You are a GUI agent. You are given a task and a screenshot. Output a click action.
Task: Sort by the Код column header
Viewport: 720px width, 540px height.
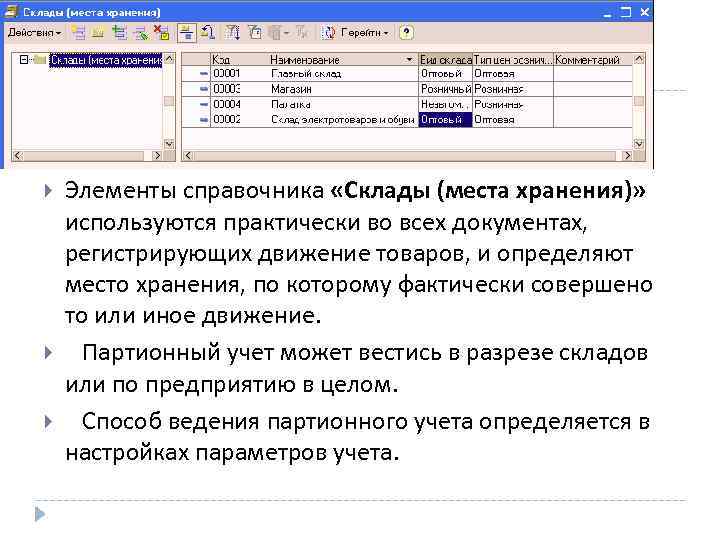tap(239, 60)
